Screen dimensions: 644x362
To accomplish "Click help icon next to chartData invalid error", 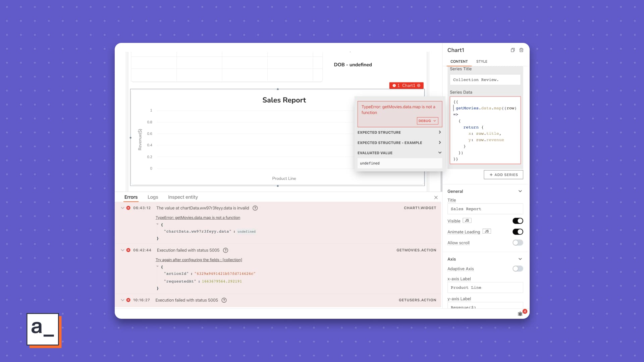I will (255, 208).
